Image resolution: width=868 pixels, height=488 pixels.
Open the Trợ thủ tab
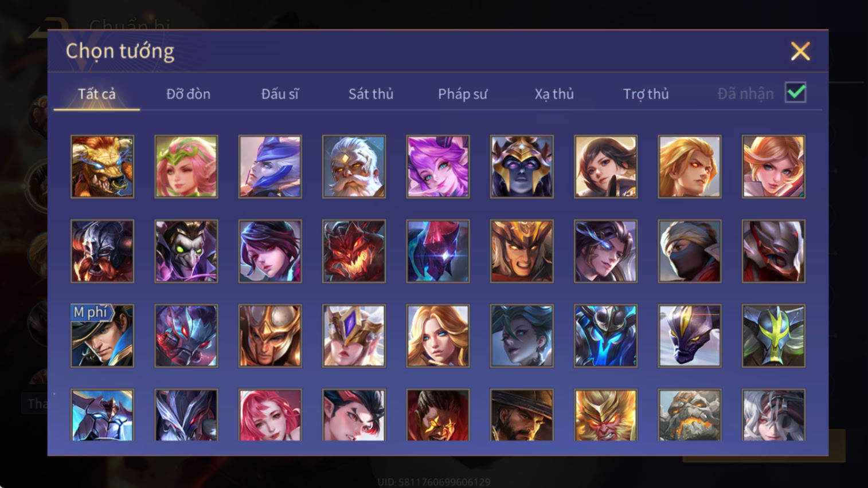click(646, 94)
